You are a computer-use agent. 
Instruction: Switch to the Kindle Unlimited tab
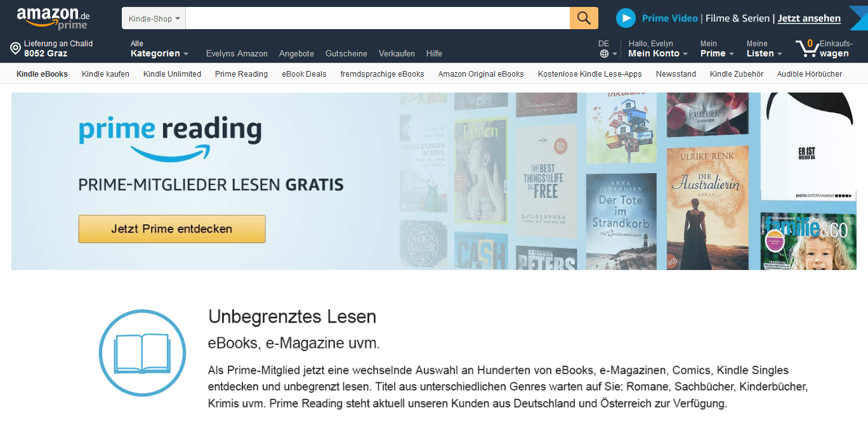172,74
